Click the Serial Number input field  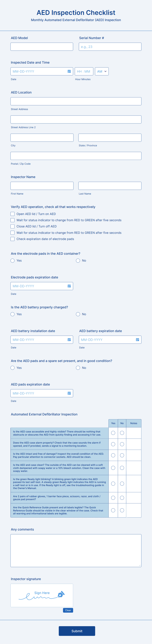click(x=110, y=46)
